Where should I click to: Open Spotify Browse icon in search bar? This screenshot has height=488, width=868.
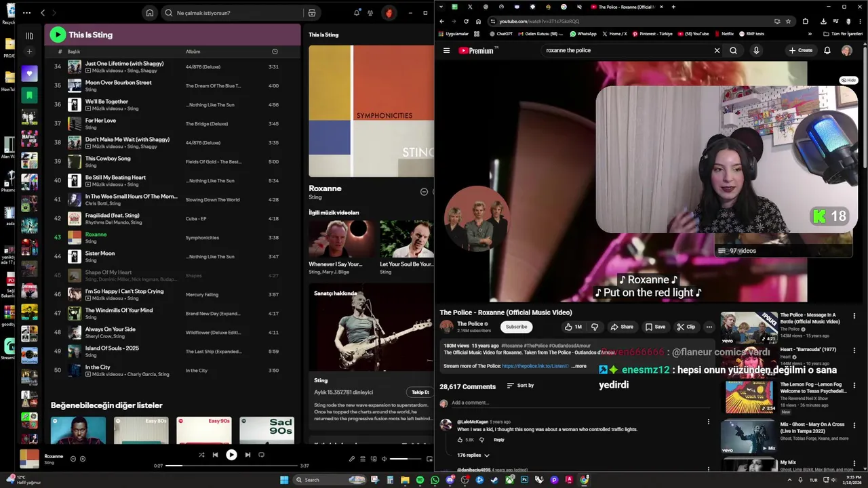coord(312,13)
